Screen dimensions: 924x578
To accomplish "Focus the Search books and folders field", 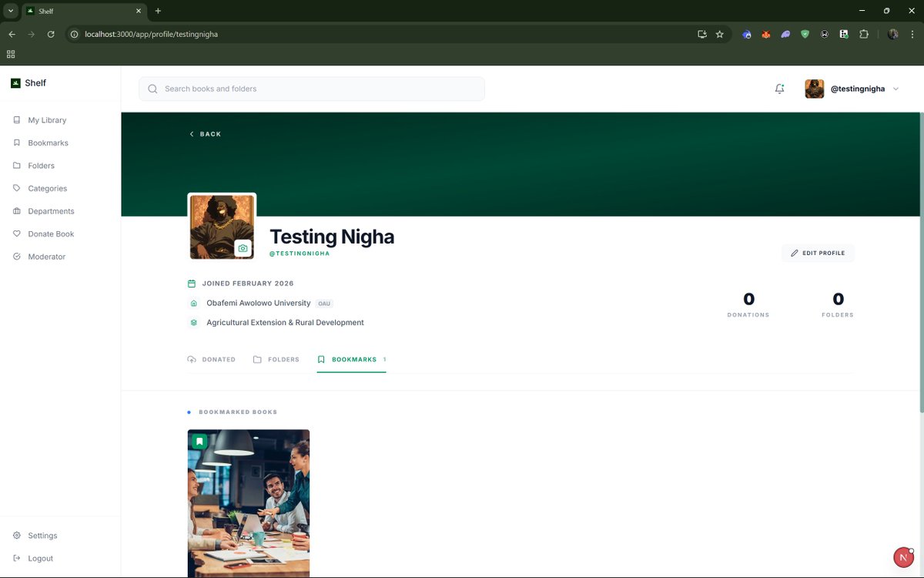I will click(x=312, y=89).
